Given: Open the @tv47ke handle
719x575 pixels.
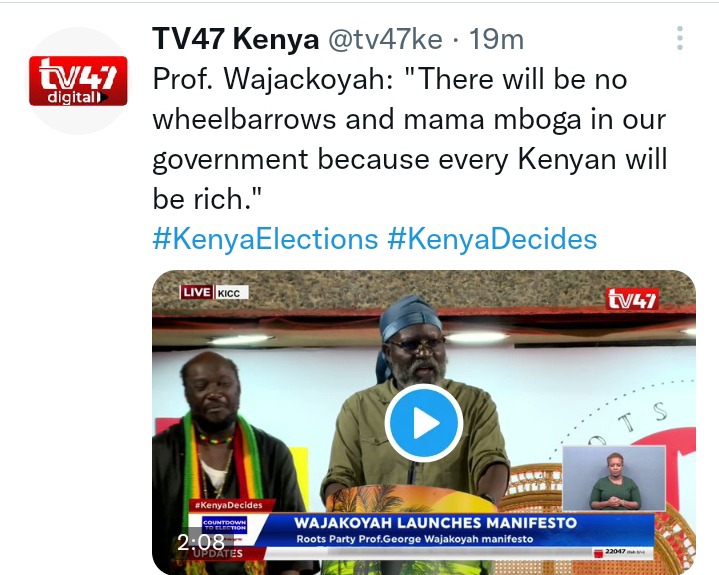Looking at the screenshot, I should coord(385,39).
